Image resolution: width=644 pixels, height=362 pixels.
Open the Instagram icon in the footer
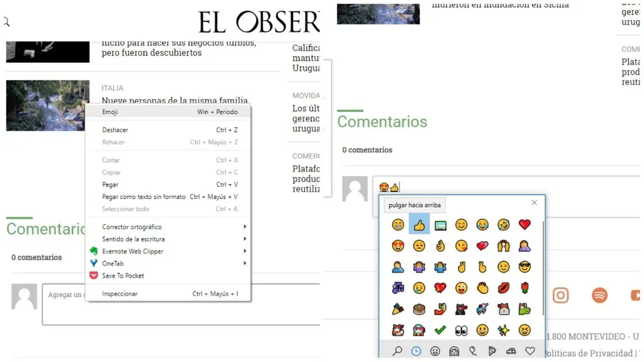click(560, 295)
